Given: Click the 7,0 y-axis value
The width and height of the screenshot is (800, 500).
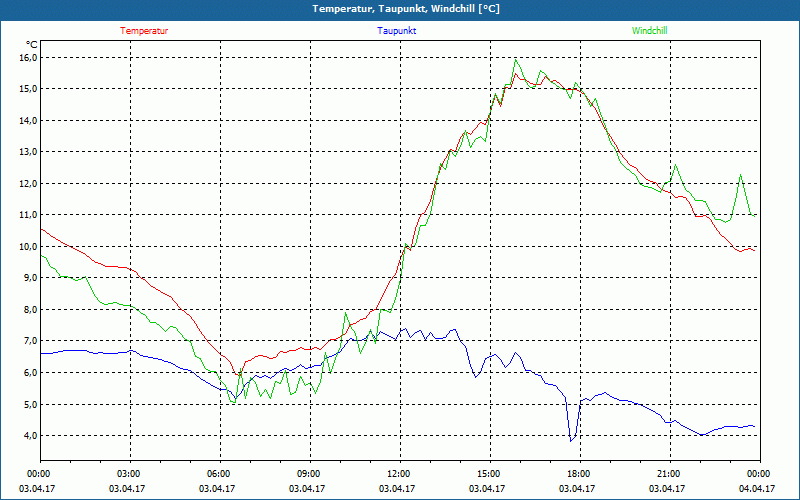Looking at the screenshot, I should tap(31, 341).
